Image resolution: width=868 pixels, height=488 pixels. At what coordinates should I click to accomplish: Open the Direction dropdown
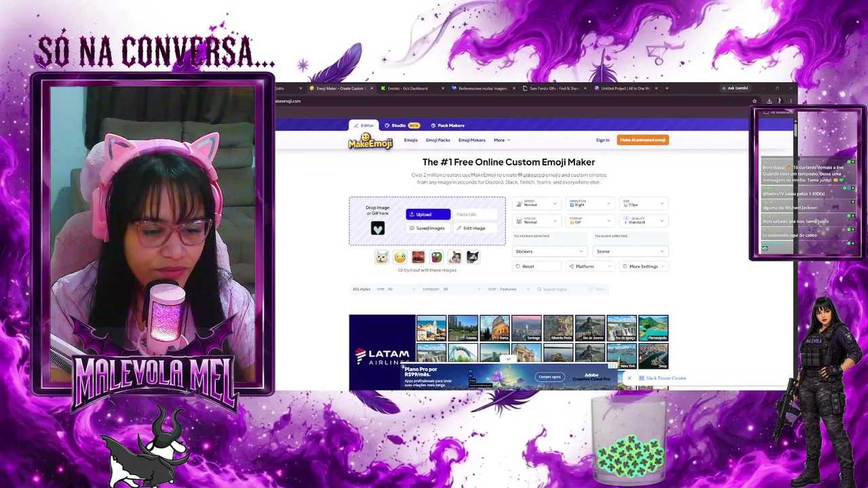coord(590,203)
